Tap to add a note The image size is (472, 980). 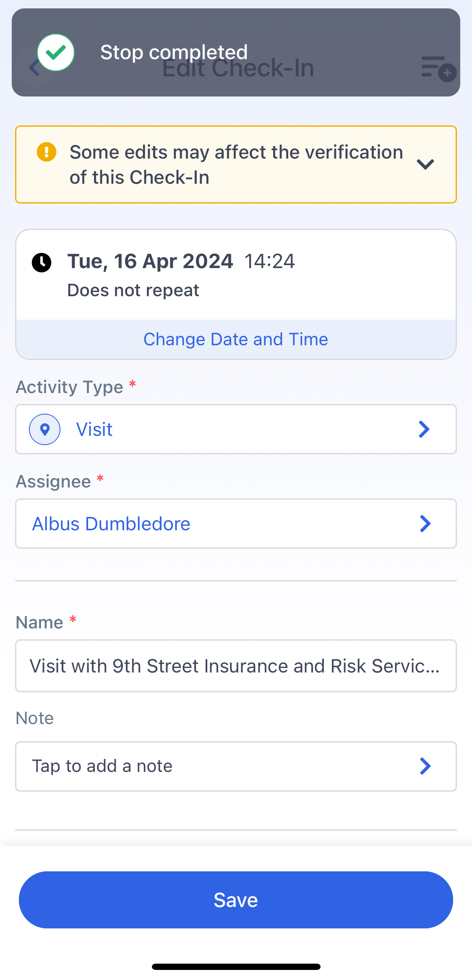[236, 766]
